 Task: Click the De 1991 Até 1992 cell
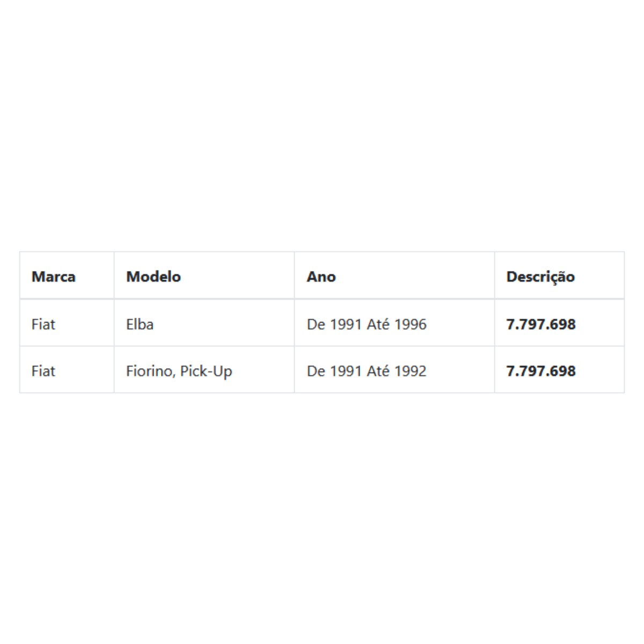pyautogui.click(x=394, y=370)
